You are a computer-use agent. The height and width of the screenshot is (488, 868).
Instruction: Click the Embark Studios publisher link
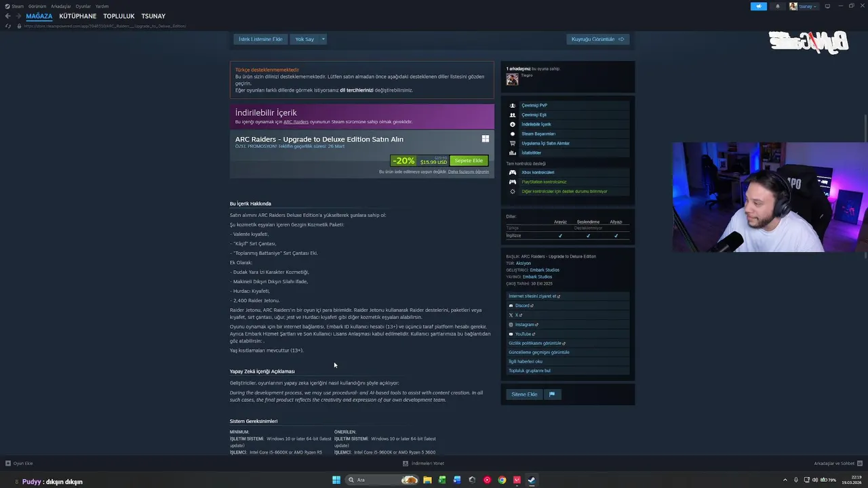pyautogui.click(x=537, y=277)
